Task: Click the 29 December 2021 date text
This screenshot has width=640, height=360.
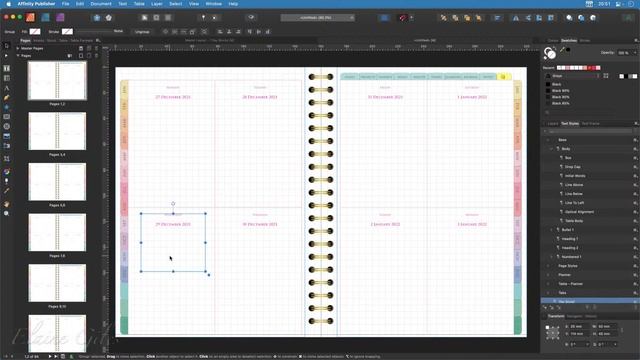Action: pos(173,224)
